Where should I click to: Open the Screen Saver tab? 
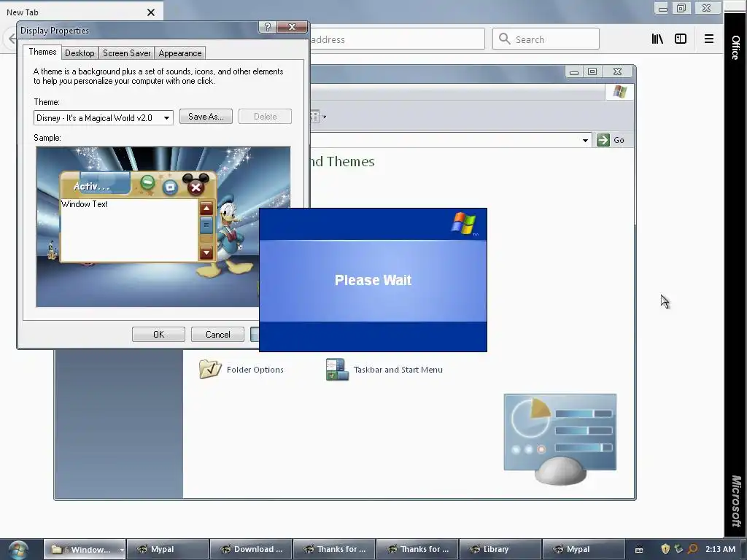pos(127,52)
